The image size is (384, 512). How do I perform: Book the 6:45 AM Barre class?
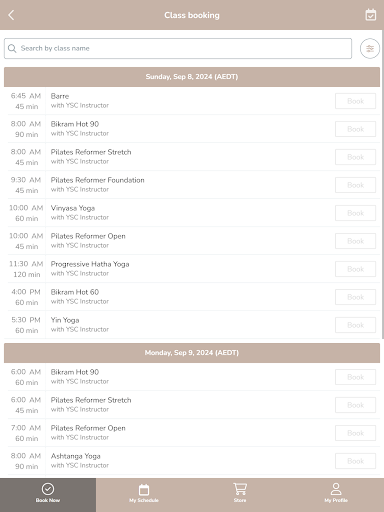click(355, 101)
